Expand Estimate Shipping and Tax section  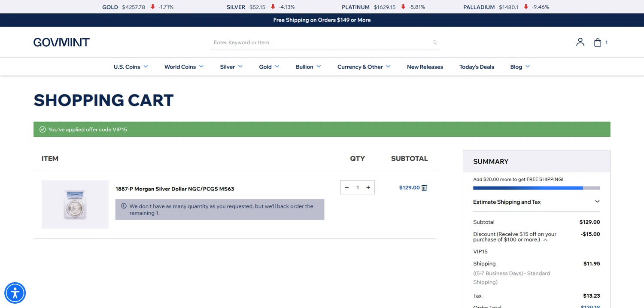pyautogui.click(x=536, y=202)
